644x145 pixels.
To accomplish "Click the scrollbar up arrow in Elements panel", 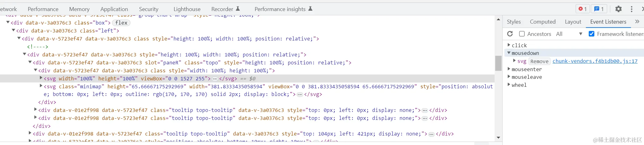I will 498,20.
